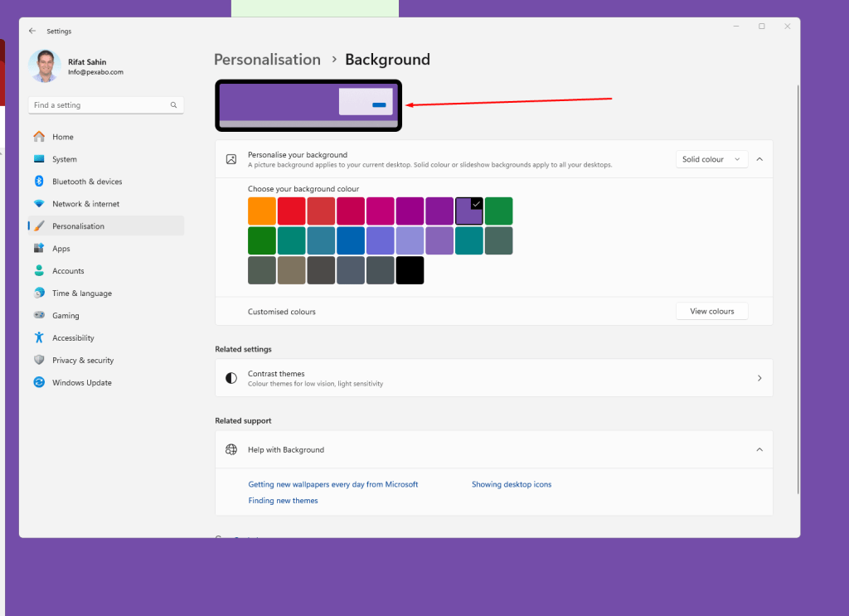849x616 pixels.
Task: Open Windows Update from sidebar
Action: [106, 382]
